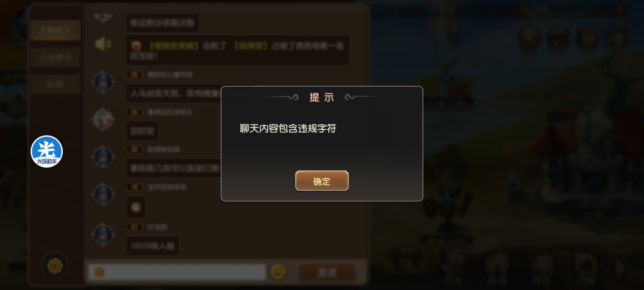
Task: Focus the chat message input field
Action: [x=177, y=272]
